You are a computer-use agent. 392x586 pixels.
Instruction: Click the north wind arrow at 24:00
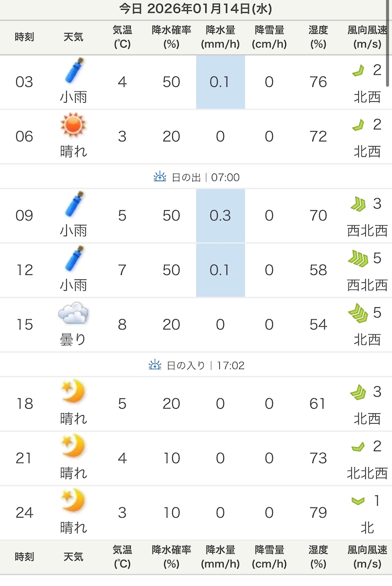(x=358, y=501)
